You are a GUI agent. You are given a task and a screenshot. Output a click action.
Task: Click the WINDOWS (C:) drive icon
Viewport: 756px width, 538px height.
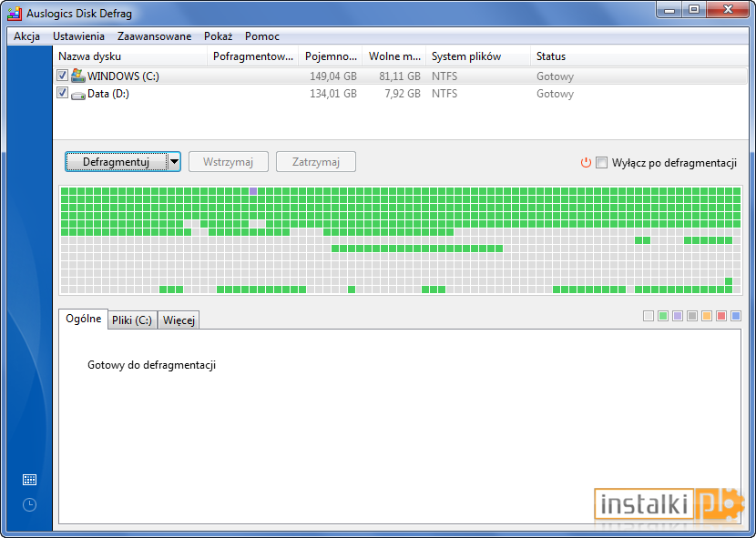(x=77, y=76)
